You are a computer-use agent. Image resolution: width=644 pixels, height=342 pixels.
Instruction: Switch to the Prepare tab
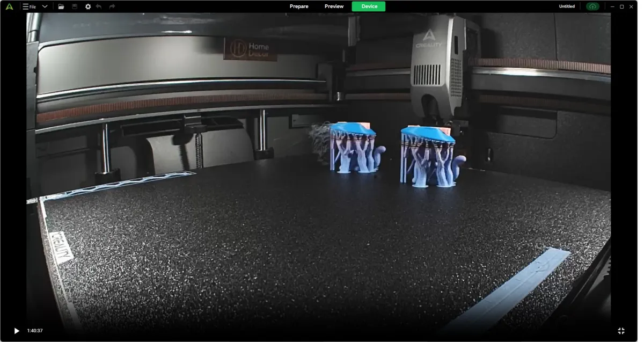point(299,6)
